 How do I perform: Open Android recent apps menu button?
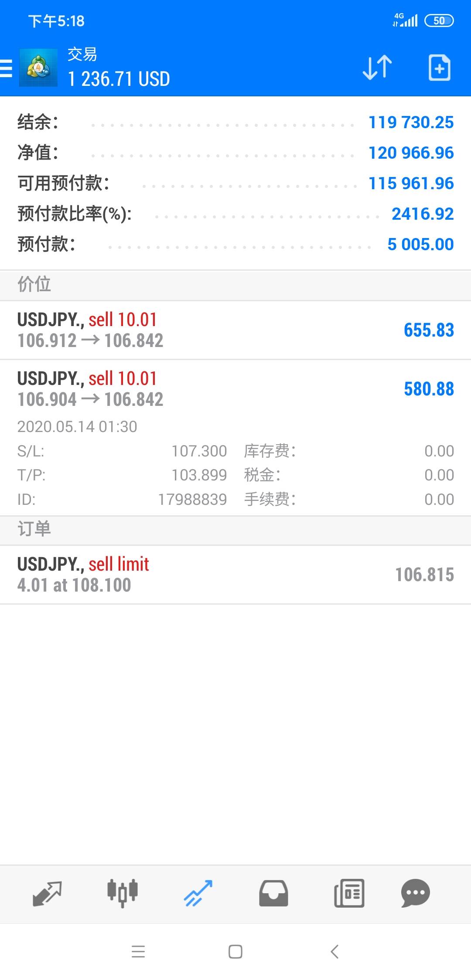pyautogui.click(x=138, y=951)
